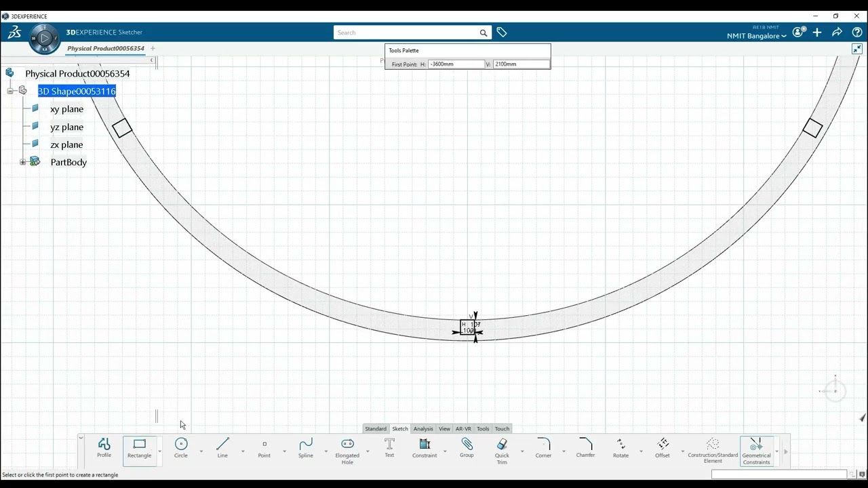Image resolution: width=868 pixels, height=488 pixels.
Task: Select the Text tool
Action: click(389, 449)
